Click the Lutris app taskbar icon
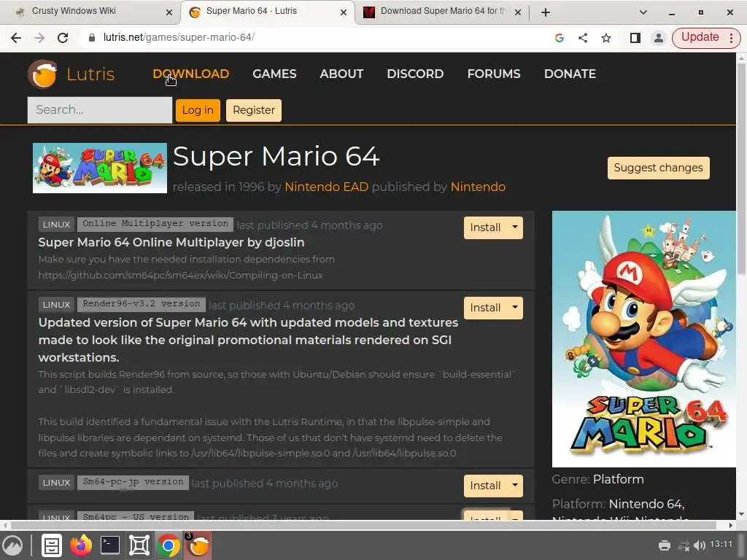747x560 pixels. coord(198,545)
